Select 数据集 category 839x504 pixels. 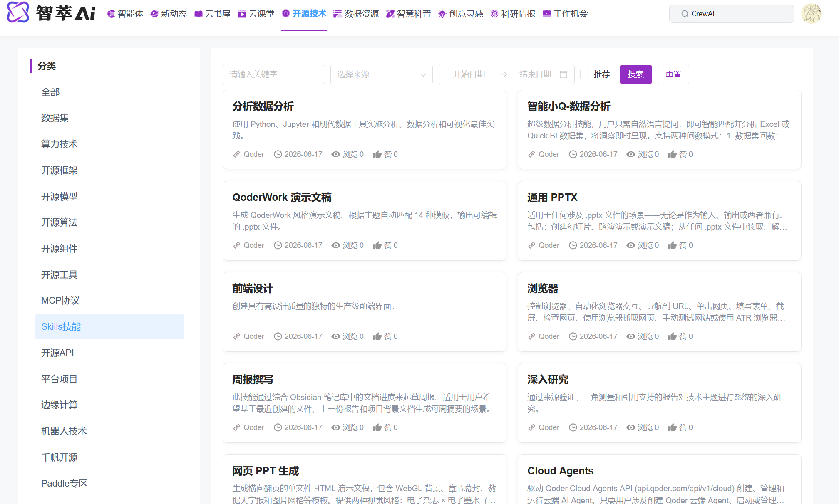(x=109, y=119)
